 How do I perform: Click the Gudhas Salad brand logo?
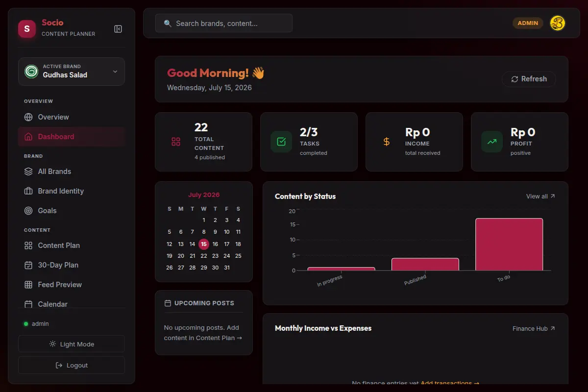(31, 72)
